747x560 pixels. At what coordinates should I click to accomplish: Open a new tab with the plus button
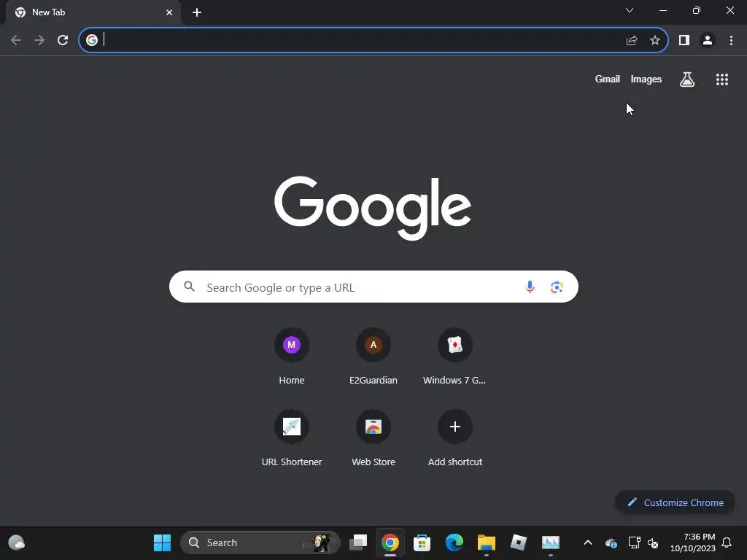(x=197, y=12)
